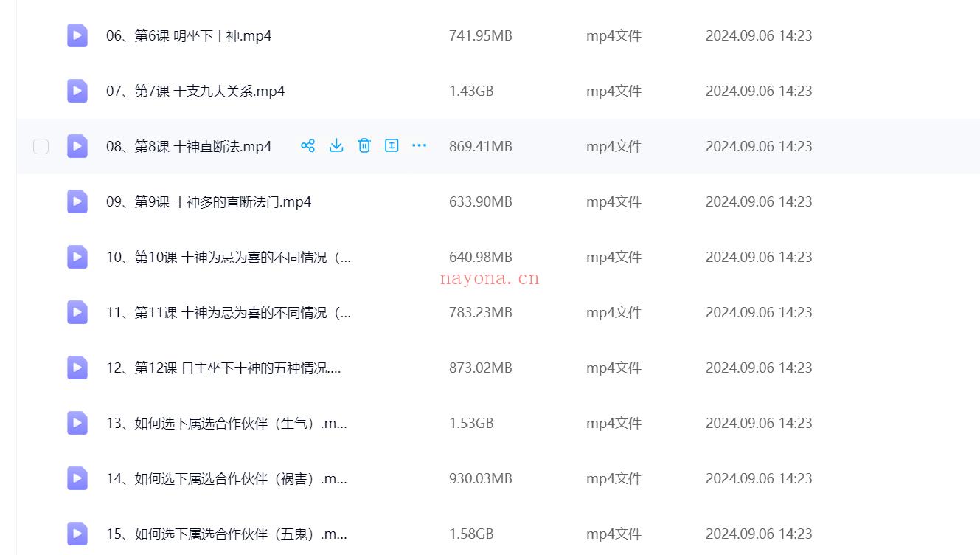The image size is (980, 555).
Task: Click the 1.58GB size value
Action: tap(471, 534)
